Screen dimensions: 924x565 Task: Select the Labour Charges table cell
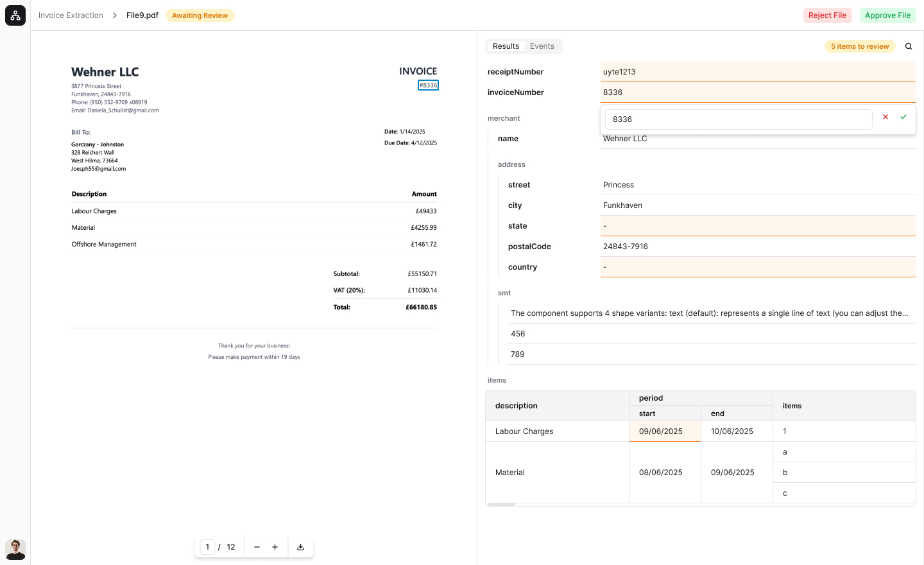pyautogui.click(x=557, y=431)
